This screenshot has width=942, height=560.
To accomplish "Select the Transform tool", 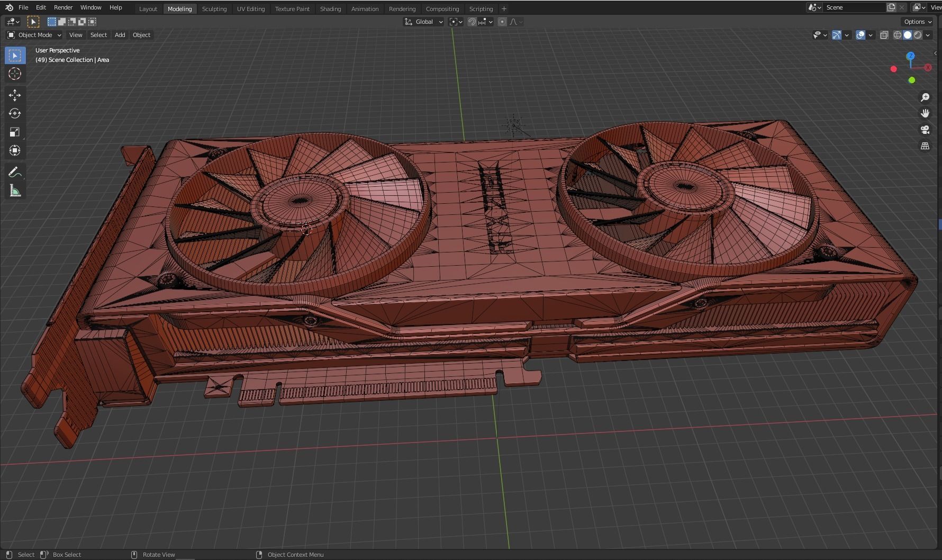I will pyautogui.click(x=15, y=150).
